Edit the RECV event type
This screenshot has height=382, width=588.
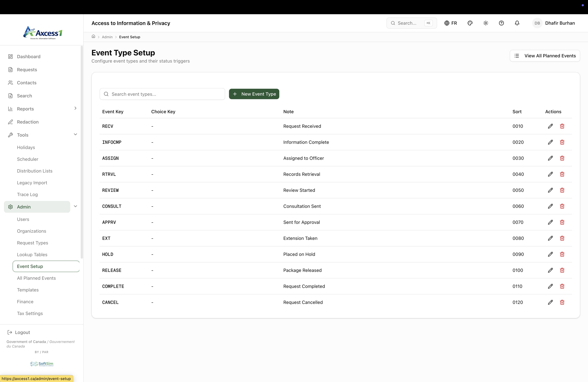(x=550, y=126)
